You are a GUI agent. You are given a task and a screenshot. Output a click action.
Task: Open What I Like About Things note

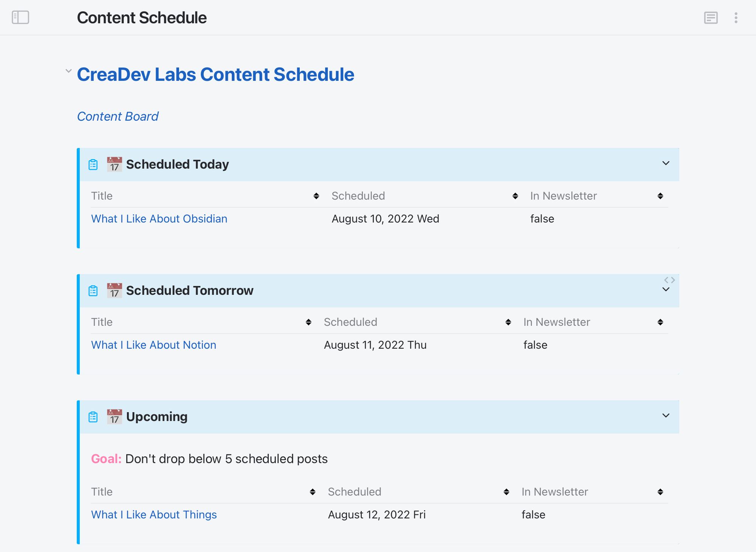click(x=154, y=515)
